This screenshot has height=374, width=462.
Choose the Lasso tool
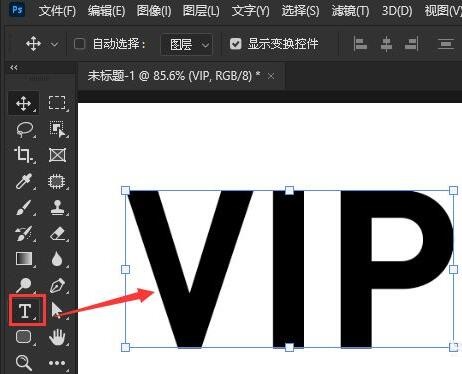click(x=24, y=129)
